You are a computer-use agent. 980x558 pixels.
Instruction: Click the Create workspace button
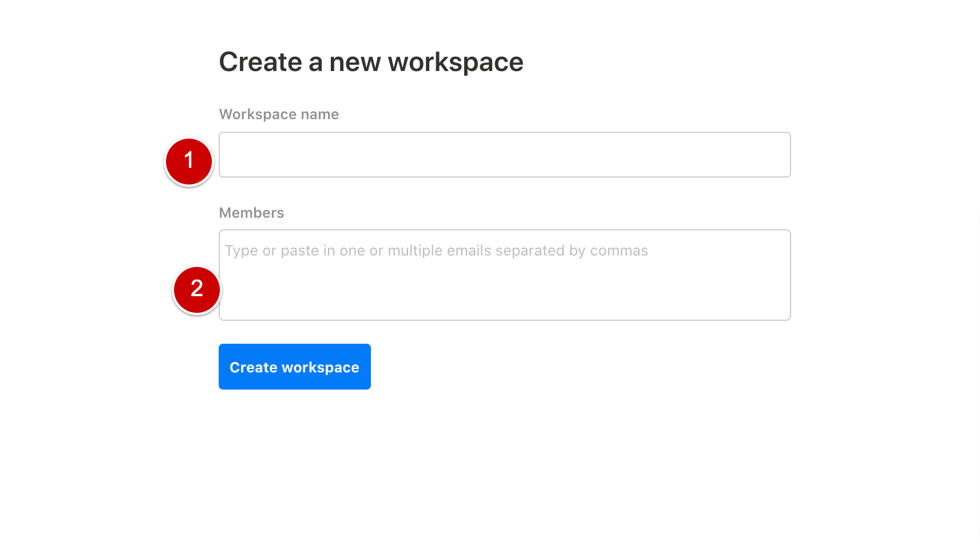pyautogui.click(x=294, y=367)
